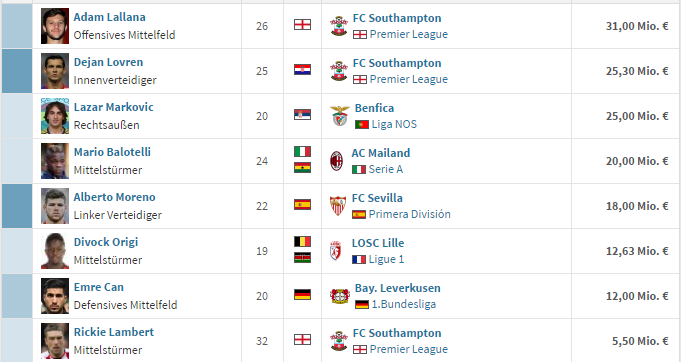
Task: Click Divock Origi's portrait thumbnail
Action: pyautogui.click(x=55, y=251)
